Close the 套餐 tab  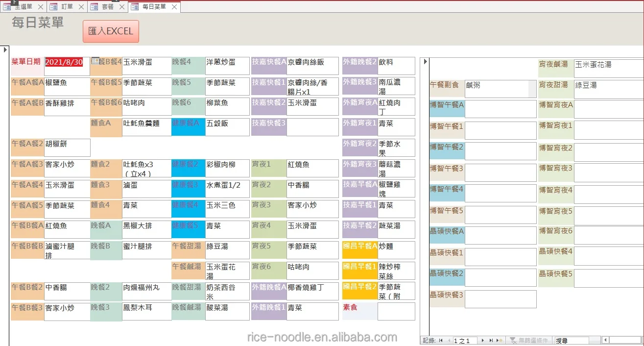click(x=121, y=7)
